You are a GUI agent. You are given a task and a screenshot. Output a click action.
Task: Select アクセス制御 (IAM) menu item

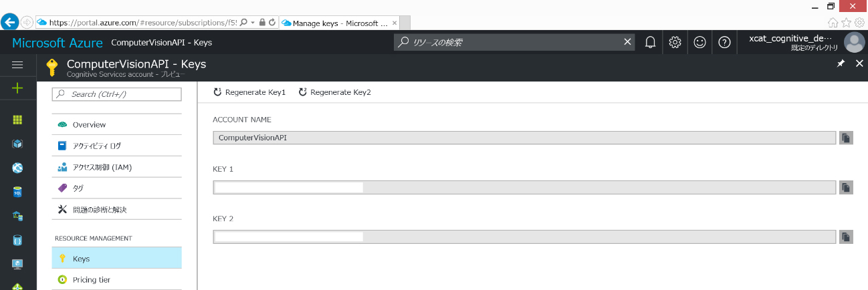point(102,167)
